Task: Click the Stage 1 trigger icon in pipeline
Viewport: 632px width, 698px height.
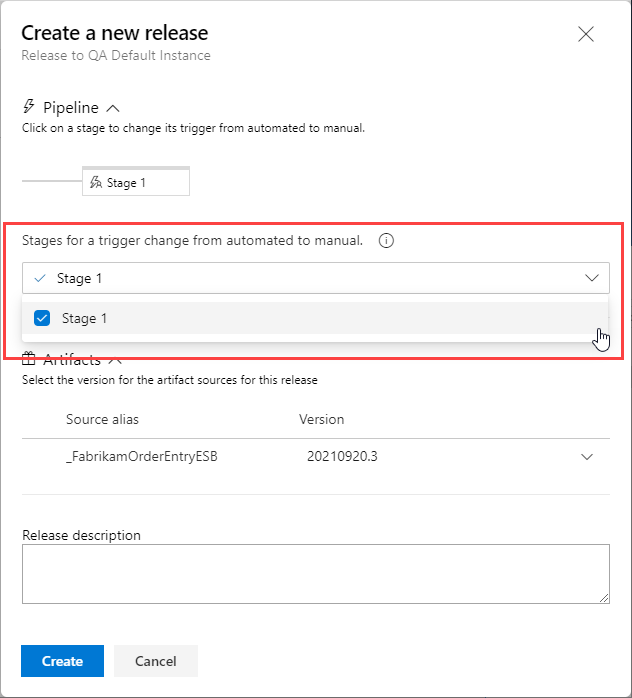Action: [96, 182]
